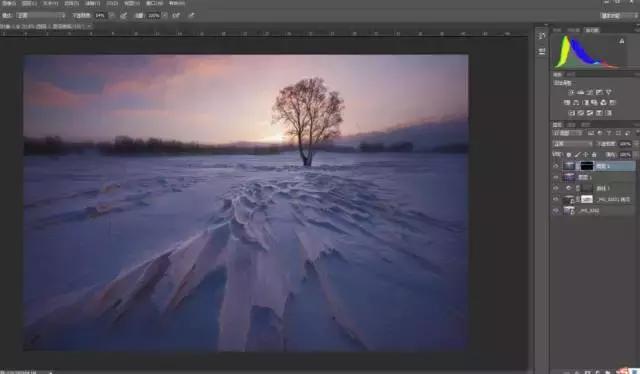Select the Curves layer mask thumbnail

[587, 188]
